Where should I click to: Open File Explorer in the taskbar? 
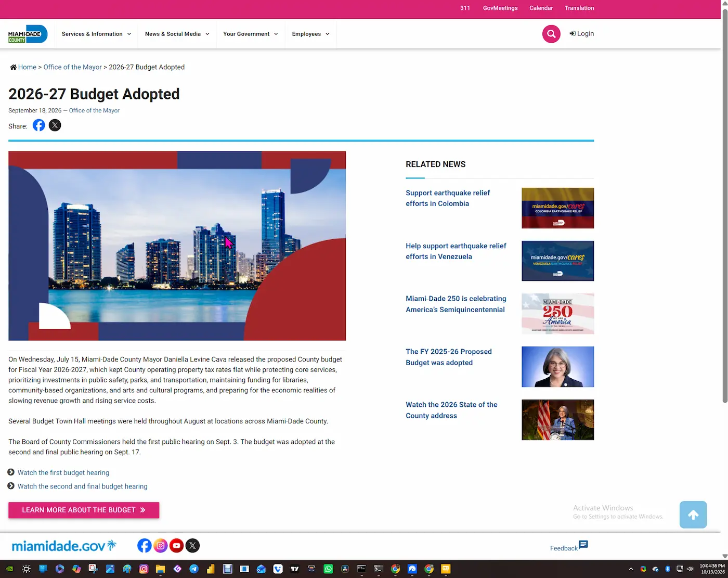coord(160,569)
